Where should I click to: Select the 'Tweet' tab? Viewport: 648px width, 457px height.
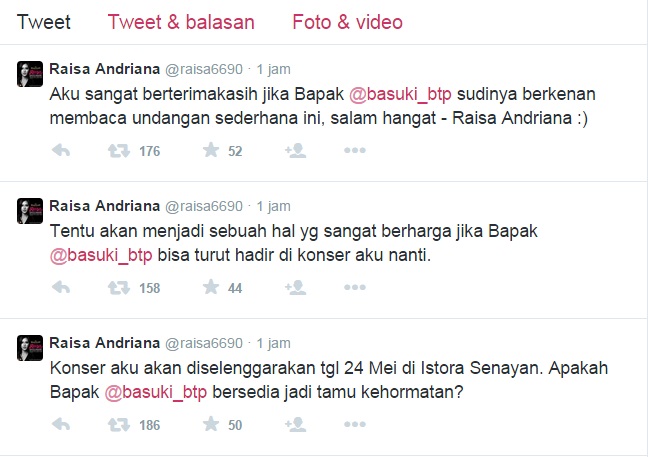click(43, 22)
